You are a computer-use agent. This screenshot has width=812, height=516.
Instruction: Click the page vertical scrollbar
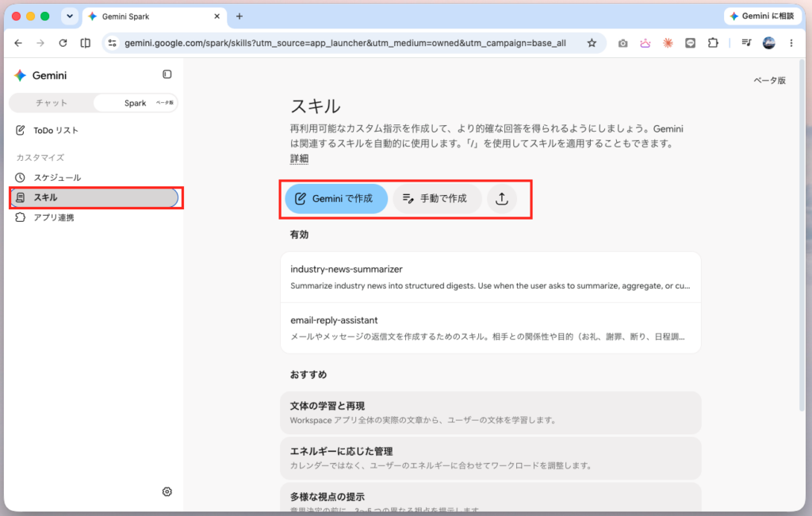click(802, 235)
